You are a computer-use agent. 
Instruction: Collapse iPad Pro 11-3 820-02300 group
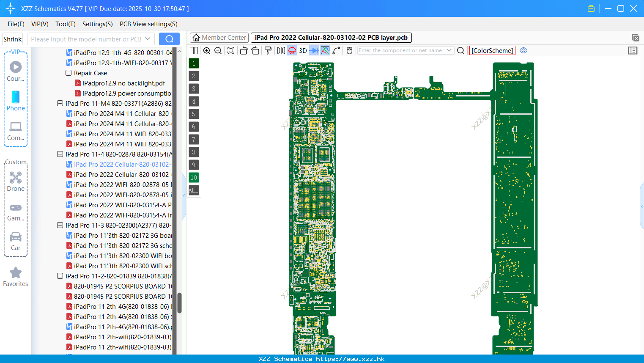pyautogui.click(x=60, y=225)
